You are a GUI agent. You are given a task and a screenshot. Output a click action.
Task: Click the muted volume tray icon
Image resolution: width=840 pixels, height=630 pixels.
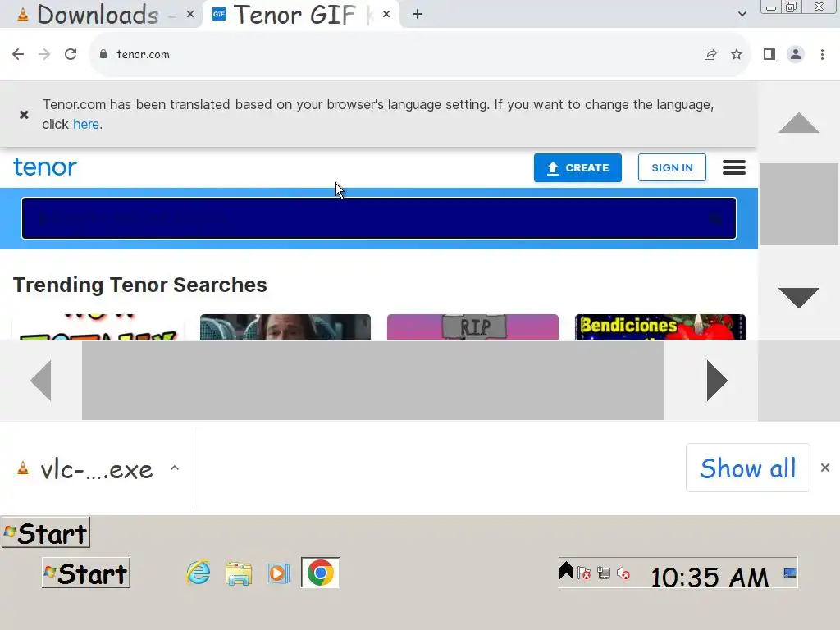click(x=623, y=573)
